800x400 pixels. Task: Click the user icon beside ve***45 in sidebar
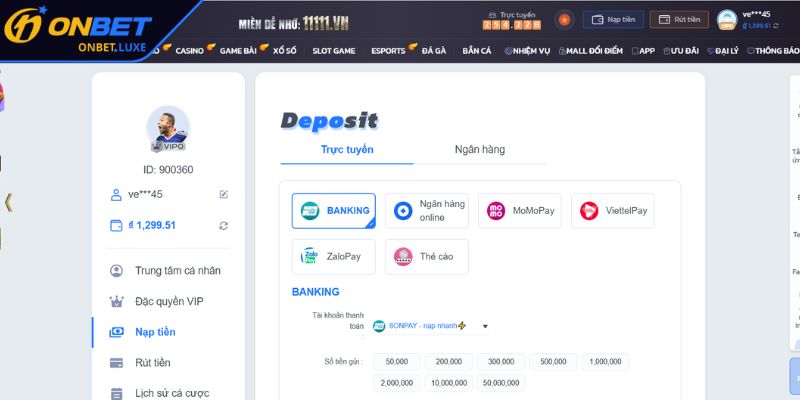click(116, 195)
